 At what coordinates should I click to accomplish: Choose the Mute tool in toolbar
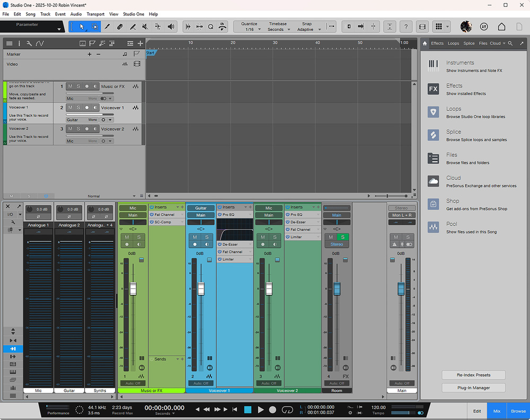(x=145, y=27)
